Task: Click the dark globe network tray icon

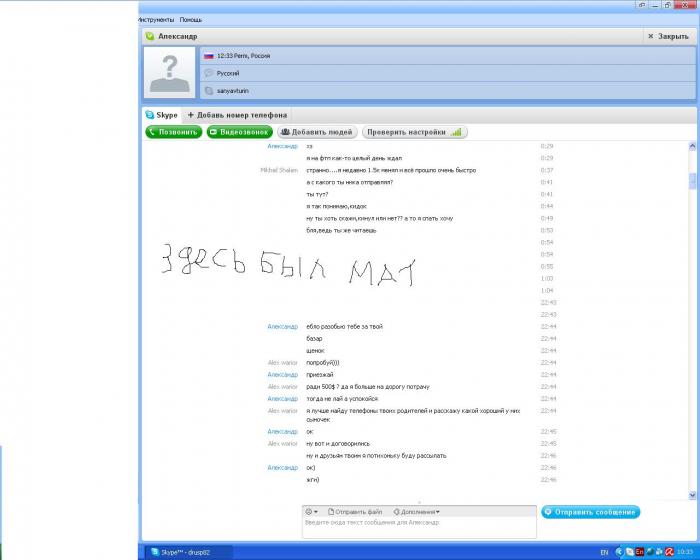Action: [650, 552]
